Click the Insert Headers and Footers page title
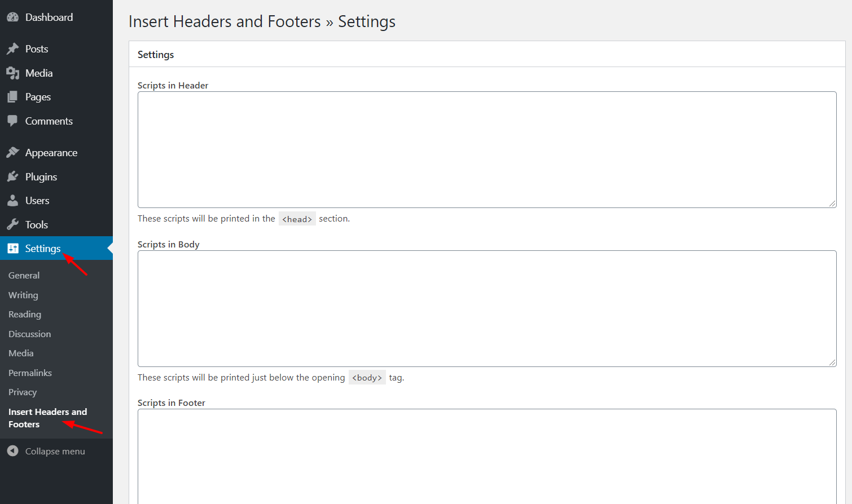Screen dimensions: 852x504 [x=262, y=21]
